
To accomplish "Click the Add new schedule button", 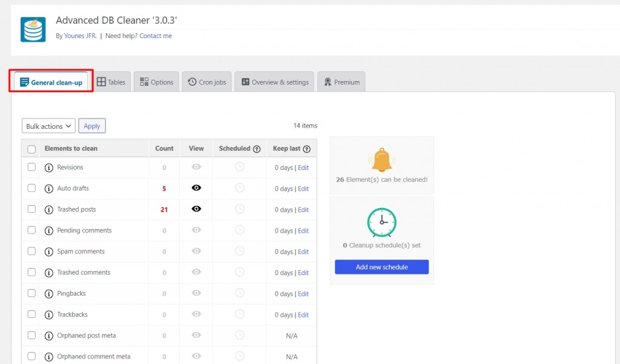I will pyautogui.click(x=381, y=267).
